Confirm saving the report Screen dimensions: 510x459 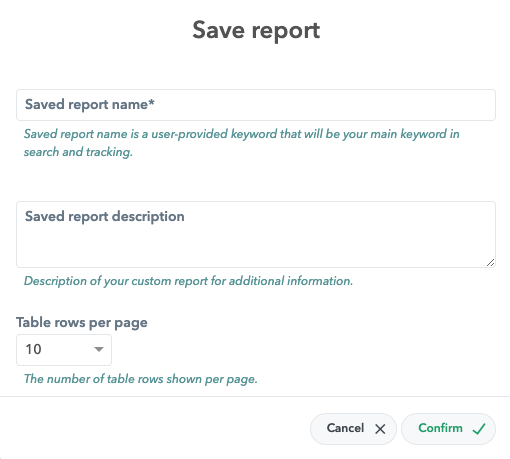point(448,429)
